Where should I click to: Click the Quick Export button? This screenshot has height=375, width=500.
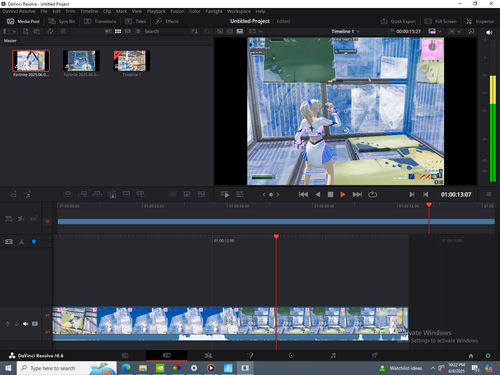tap(398, 21)
